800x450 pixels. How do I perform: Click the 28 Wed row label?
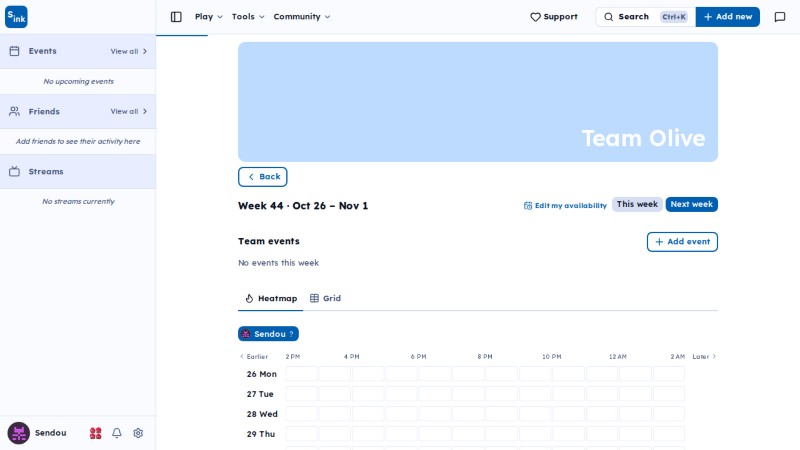[x=262, y=414]
